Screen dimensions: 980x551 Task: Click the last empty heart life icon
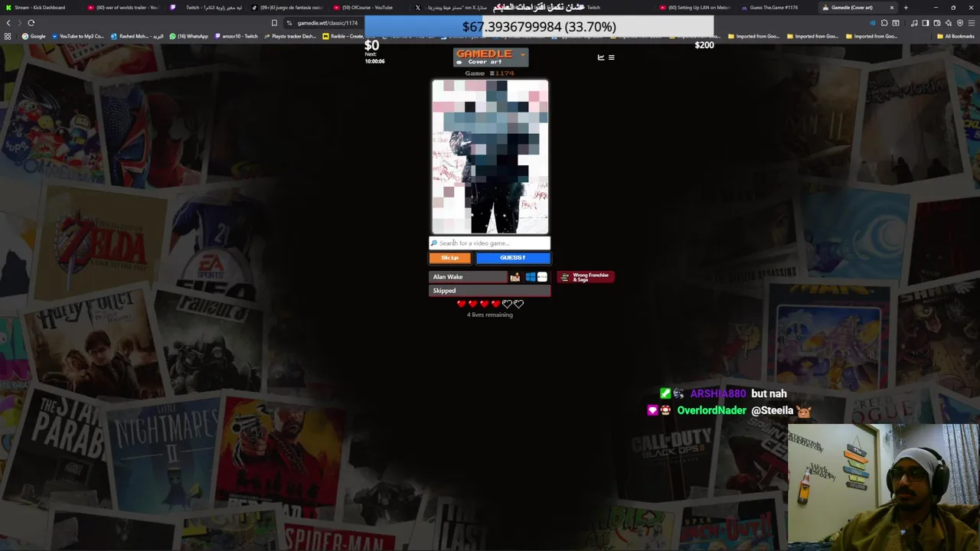518,304
